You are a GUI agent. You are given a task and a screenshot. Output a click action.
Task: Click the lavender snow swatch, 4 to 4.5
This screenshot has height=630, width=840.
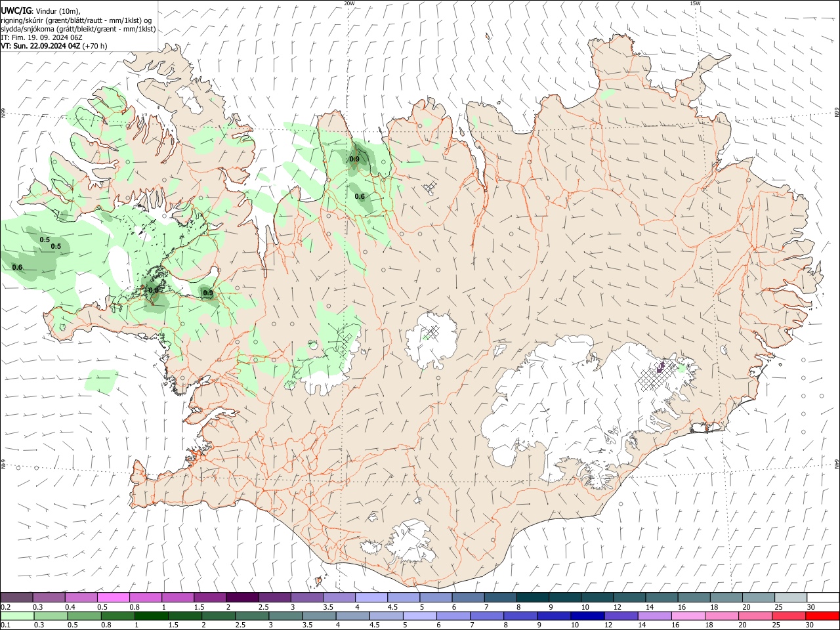point(371,598)
